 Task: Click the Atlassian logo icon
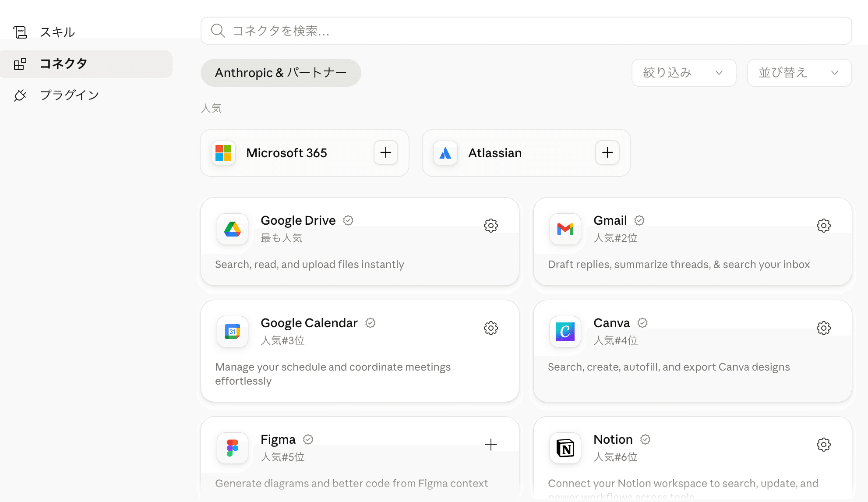445,153
